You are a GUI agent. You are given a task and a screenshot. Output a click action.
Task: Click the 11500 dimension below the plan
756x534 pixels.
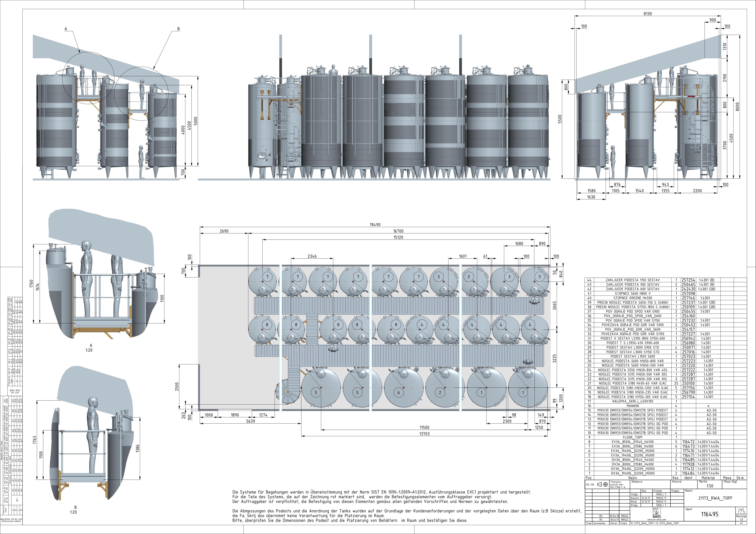[x=424, y=428]
